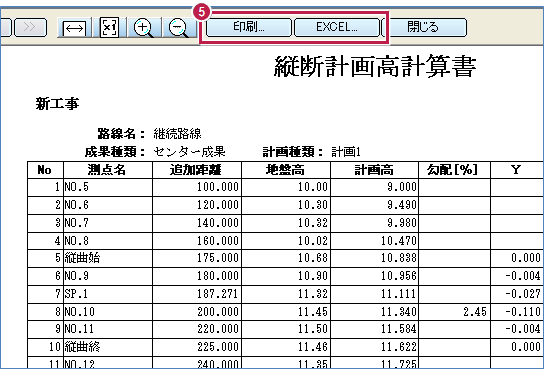
Task: Click the Y column header
Action: tap(516, 170)
